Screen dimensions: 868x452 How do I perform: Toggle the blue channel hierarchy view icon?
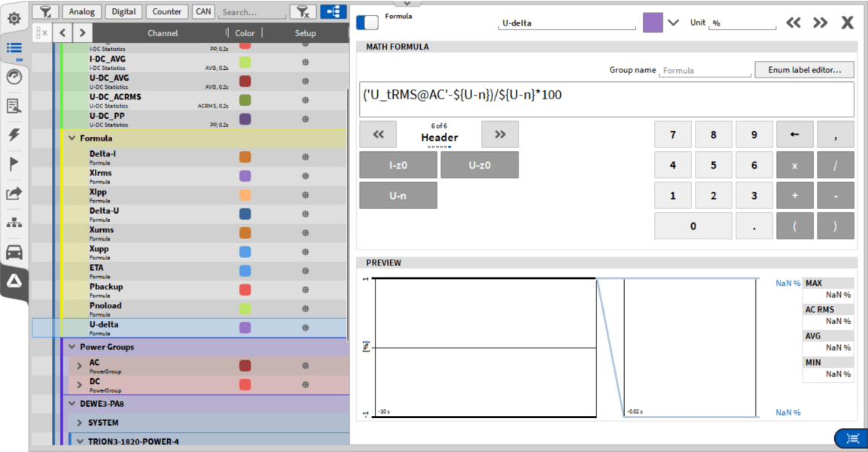coord(333,11)
